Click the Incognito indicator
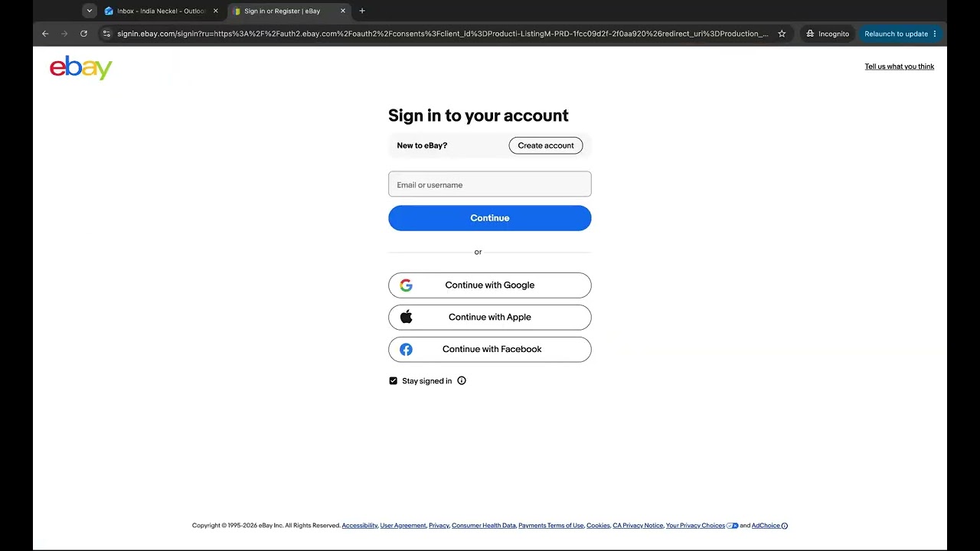This screenshot has width=980, height=551. (828, 34)
